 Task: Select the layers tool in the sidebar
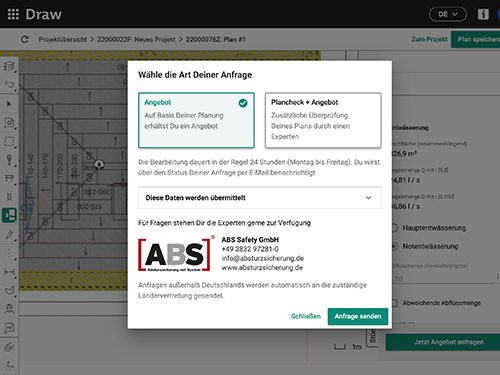pyautogui.click(x=9, y=66)
